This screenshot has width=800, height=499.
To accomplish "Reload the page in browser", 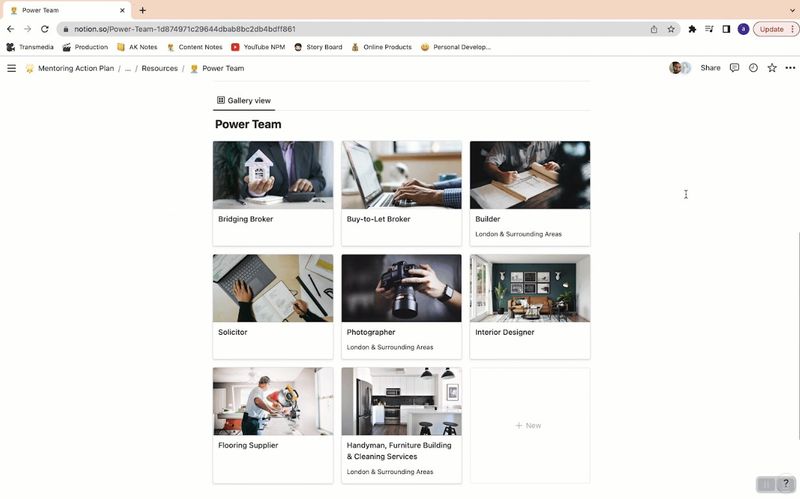I will (45, 29).
